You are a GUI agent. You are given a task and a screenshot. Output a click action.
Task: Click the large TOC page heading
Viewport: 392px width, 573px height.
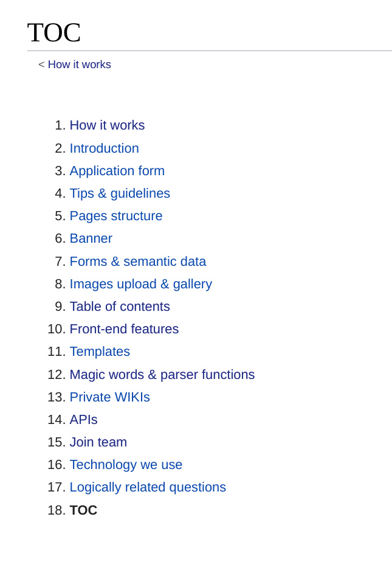tap(54, 33)
